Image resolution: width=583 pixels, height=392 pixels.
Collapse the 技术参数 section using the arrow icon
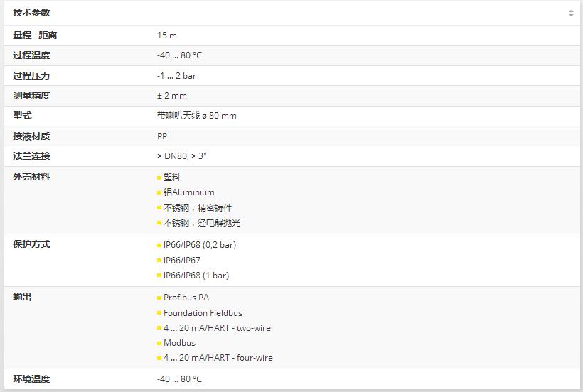tap(571, 13)
